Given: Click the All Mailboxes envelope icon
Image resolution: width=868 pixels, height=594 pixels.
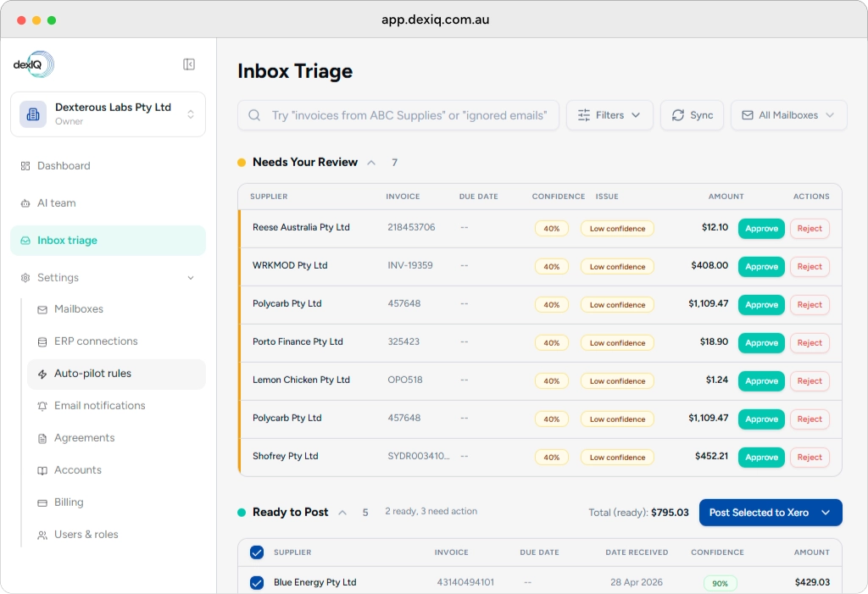Looking at the screenshot, I should coord(748,115).
